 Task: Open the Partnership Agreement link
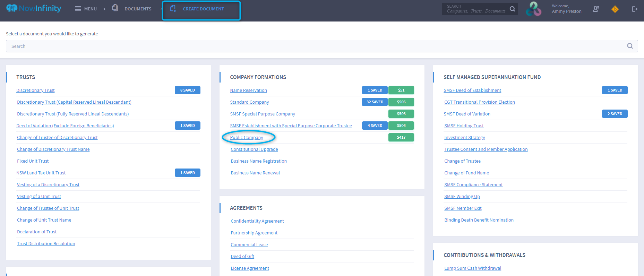(x=254, y=233)
